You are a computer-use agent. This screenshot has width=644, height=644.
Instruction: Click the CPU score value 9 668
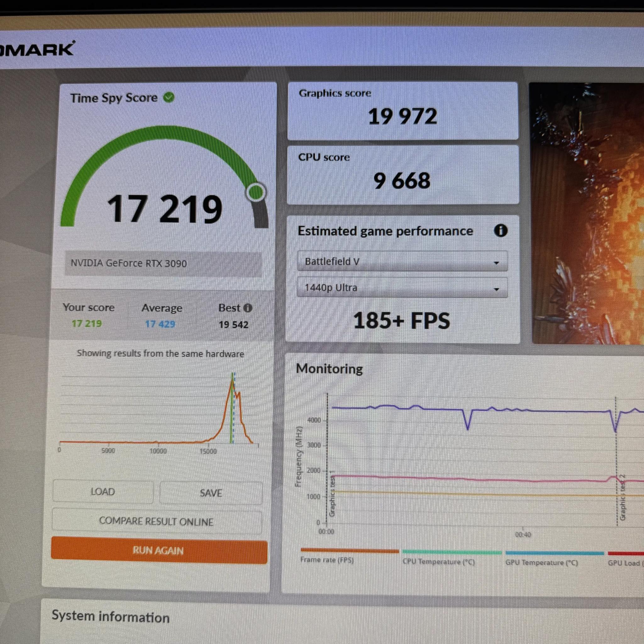[x=402, y=181]
